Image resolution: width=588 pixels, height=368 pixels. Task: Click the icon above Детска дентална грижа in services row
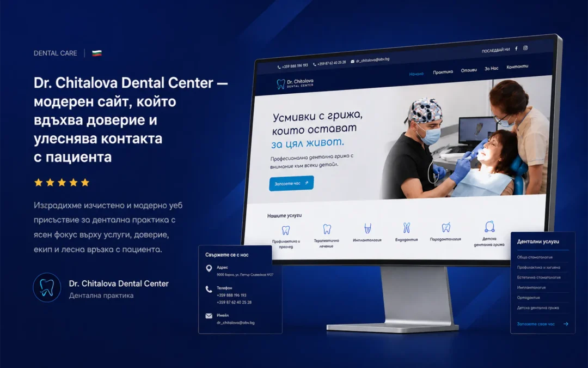[x=489, y=226]
